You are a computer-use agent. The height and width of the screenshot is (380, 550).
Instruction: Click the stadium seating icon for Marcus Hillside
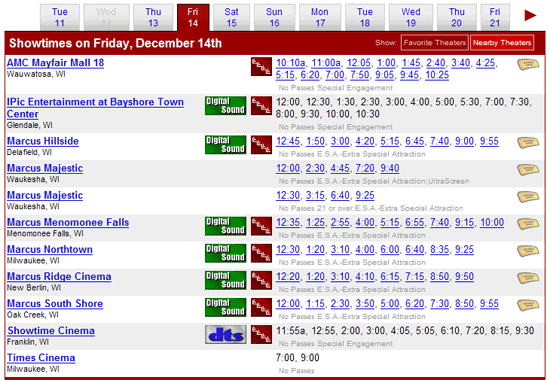pyautogui.click(x=261, y=145)
